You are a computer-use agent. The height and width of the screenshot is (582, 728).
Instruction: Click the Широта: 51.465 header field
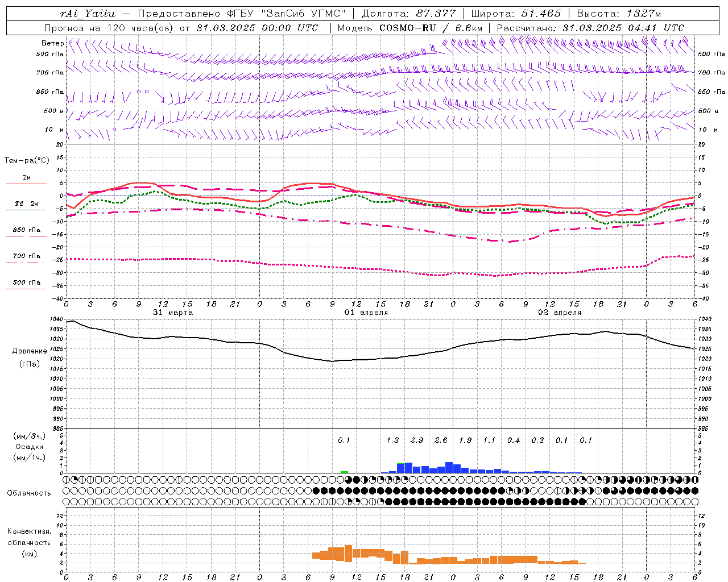click(515, 14)
